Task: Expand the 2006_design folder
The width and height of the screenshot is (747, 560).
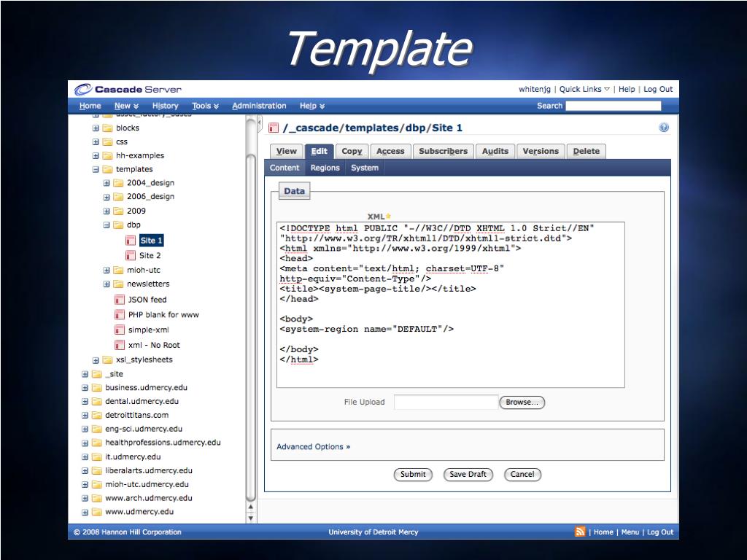Action: (107, 197)
